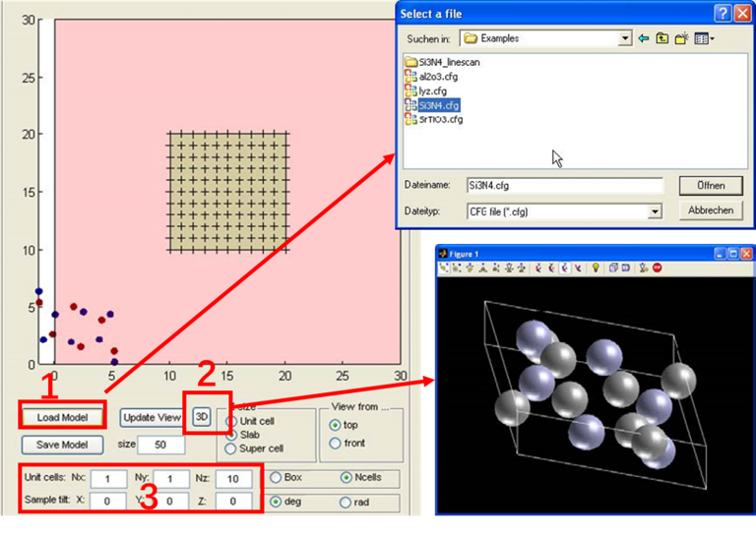This screenshot has width=756, height=540.
Task: Click the sixth icon in Figure 1 toolbar
Action: coord(509,268)
